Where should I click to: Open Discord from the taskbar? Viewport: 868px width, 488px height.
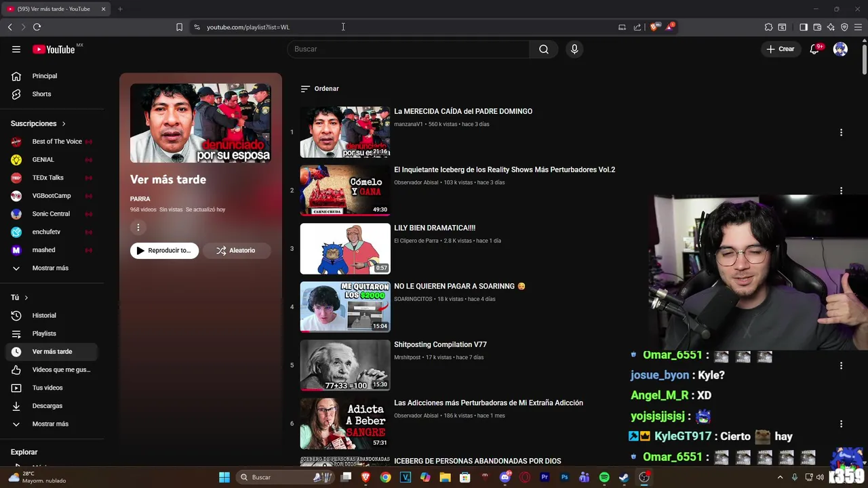[505, 477]
